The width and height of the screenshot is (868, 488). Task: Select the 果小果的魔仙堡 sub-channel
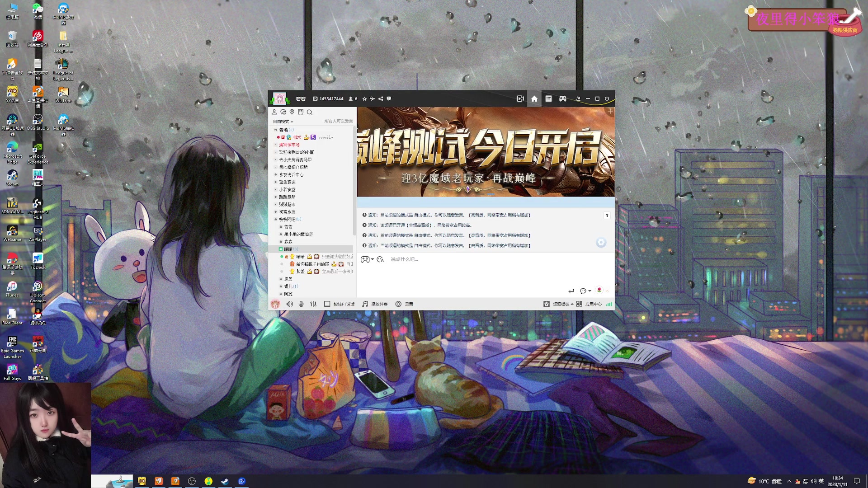pyautogui.click(x=298, y=235)
